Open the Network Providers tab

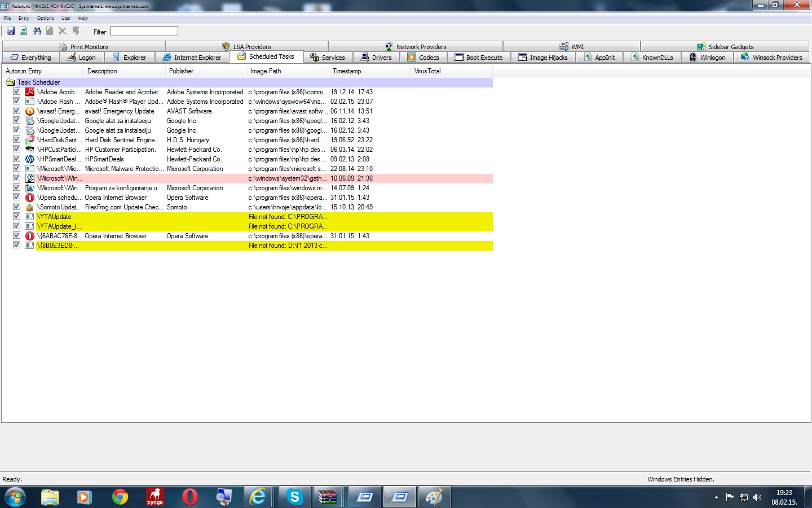click(416, 46)
